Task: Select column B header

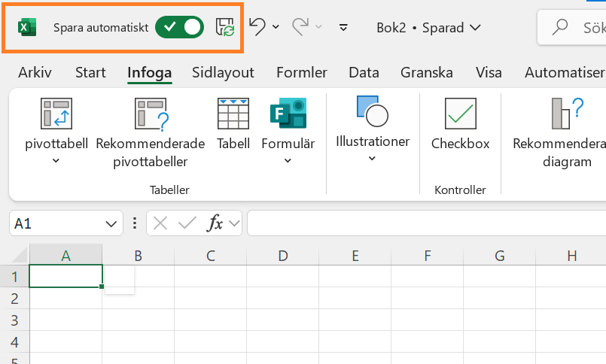Action: click(x=138, y=255)
